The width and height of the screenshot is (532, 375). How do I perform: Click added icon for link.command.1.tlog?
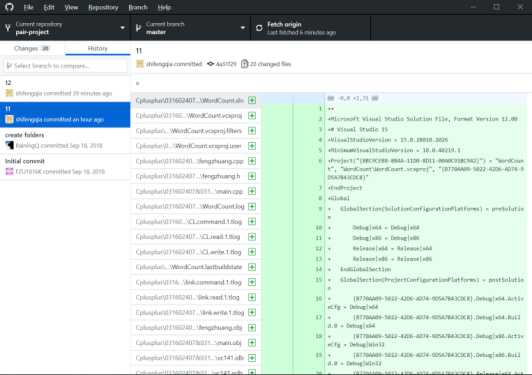252,282
